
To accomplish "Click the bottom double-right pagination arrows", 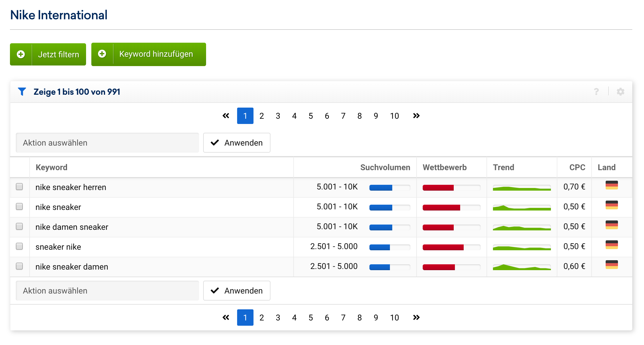I will (x=416, y=318).
